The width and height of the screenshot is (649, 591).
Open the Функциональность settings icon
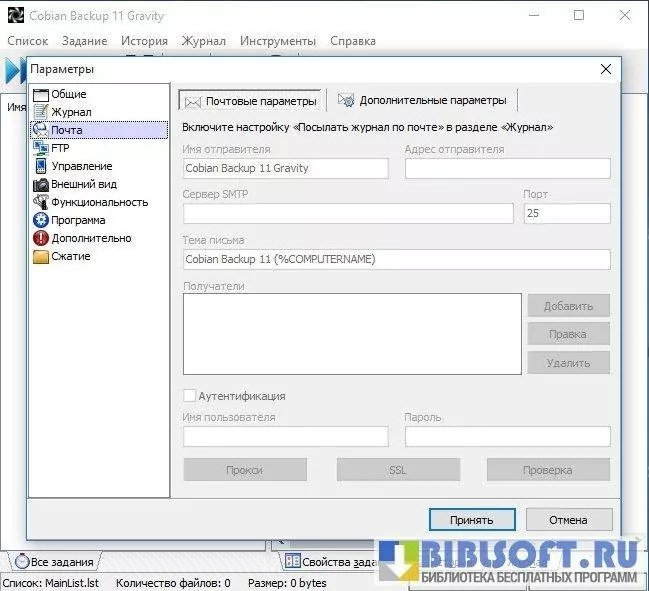[x=41, y=202]
